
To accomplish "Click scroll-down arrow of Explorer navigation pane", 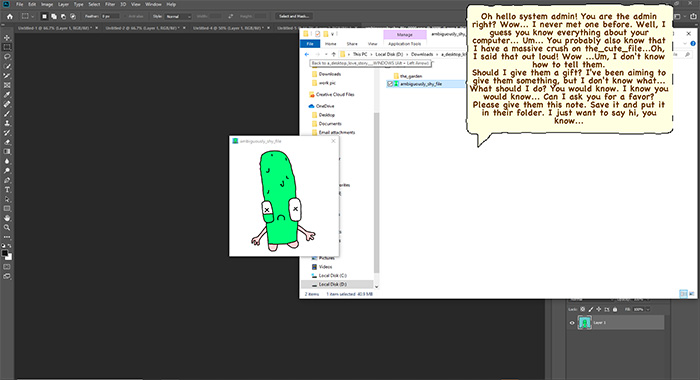I will [x=376, y=287].
